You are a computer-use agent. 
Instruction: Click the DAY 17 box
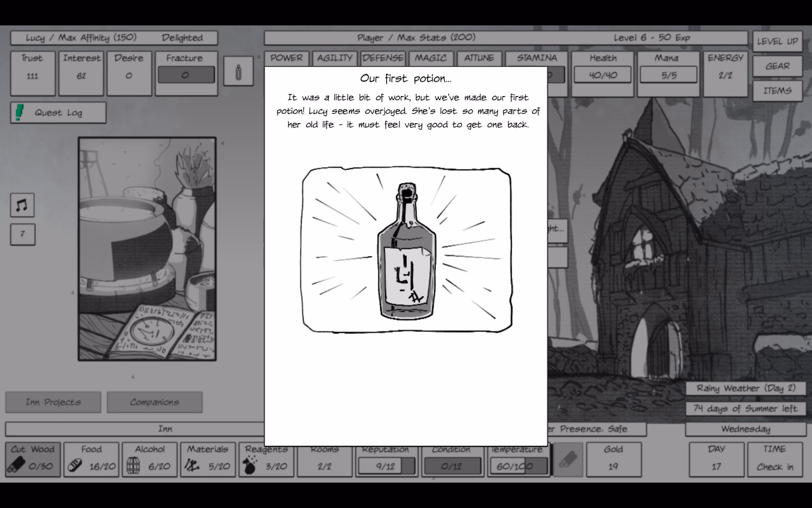click(x=716, y=459)
